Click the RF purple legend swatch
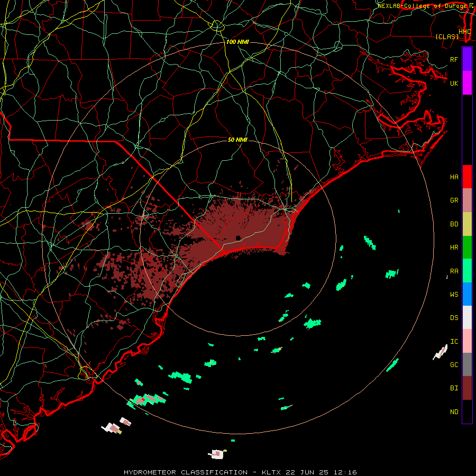The width and height of the screenshot is (476, 476). (x=467, y=59)
